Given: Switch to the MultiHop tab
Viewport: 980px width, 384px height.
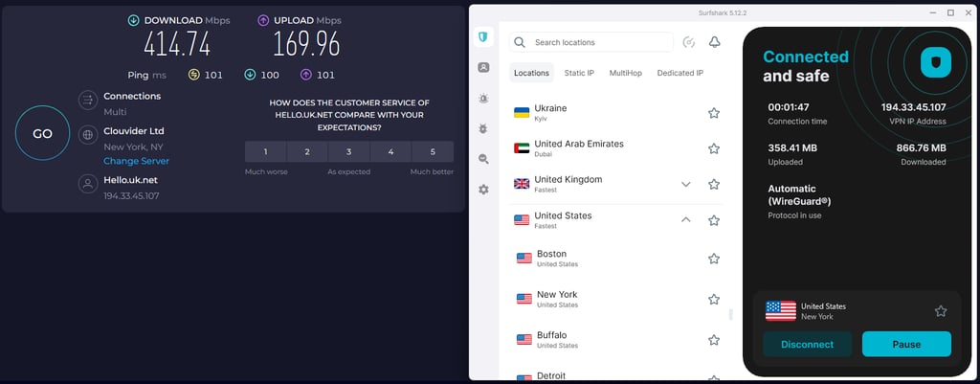Looking at the screenshot, I should [x=626, y=73].
